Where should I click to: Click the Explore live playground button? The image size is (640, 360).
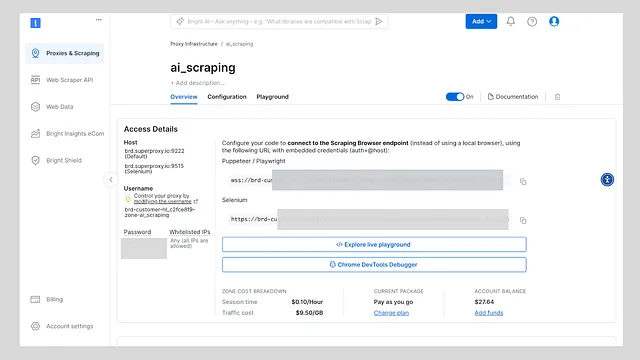tap(374, 244)
